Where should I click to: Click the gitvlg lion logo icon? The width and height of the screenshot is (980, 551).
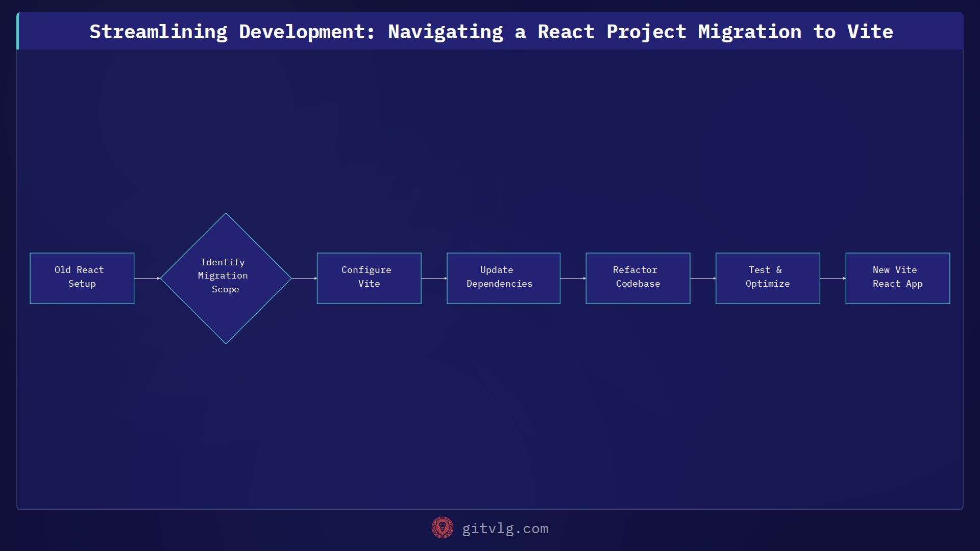(442, 528)
